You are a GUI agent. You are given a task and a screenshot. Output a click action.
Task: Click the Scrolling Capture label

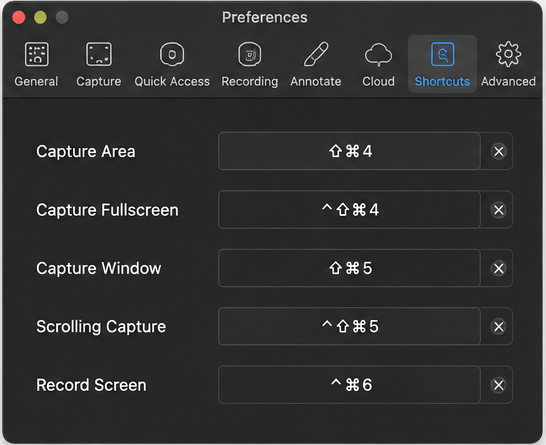(x=101, y=327)
